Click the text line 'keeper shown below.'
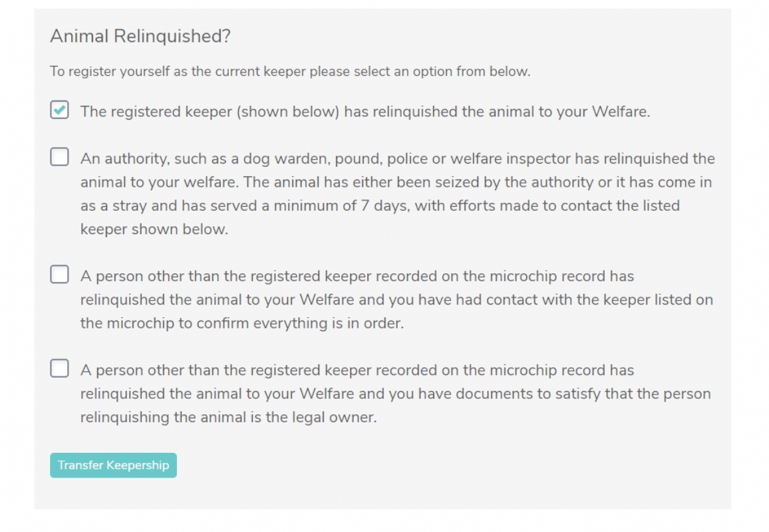The image size is (769, 532). (x=154, y=229)
